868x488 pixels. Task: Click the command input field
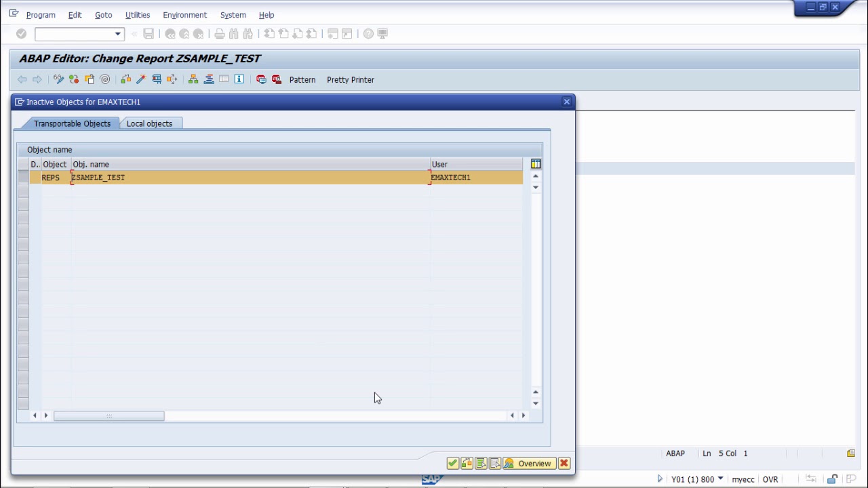click(x=74, y=34)
